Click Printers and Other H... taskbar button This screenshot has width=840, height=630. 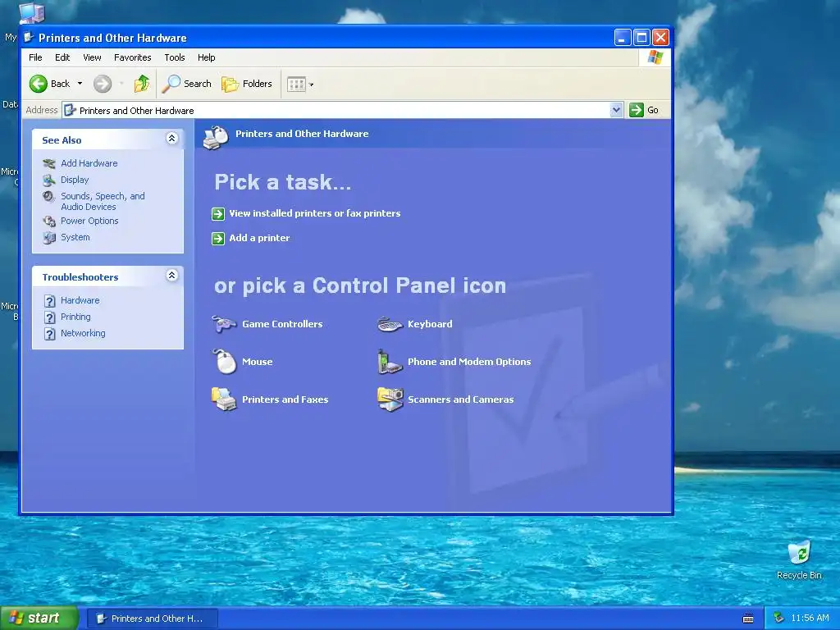(152, 619)
